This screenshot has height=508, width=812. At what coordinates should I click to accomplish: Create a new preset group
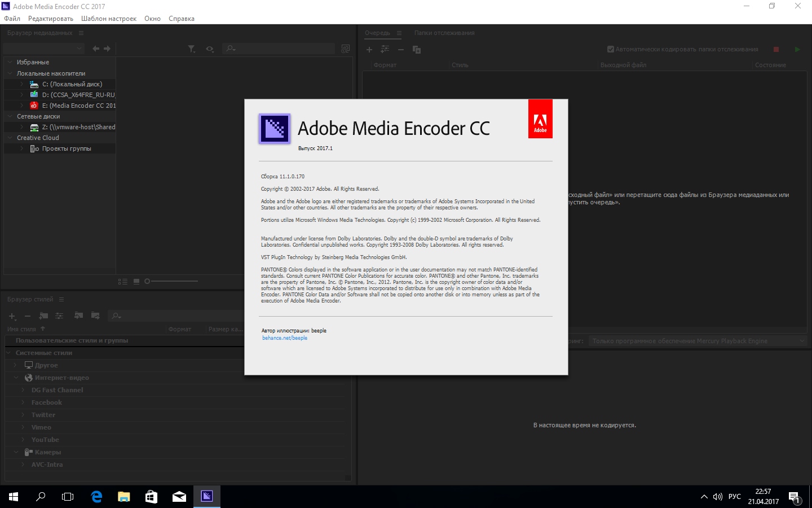(x=43, y=316)
